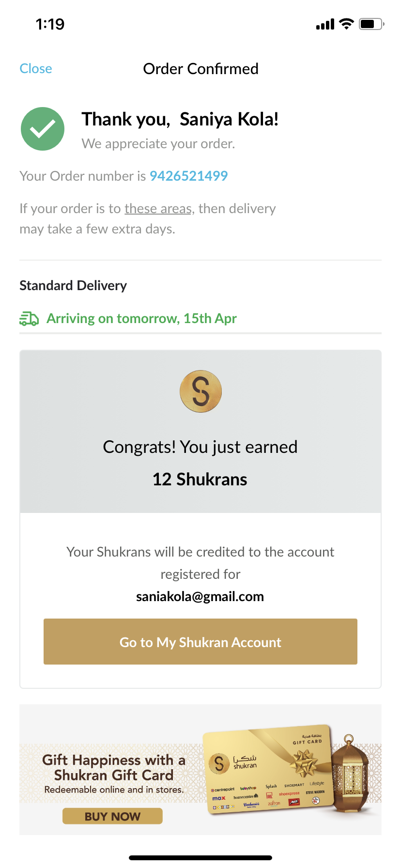This screenshot has height=868, width=401.
Task: Open the 'these areas' link
Action: click(x=158, y=209)
